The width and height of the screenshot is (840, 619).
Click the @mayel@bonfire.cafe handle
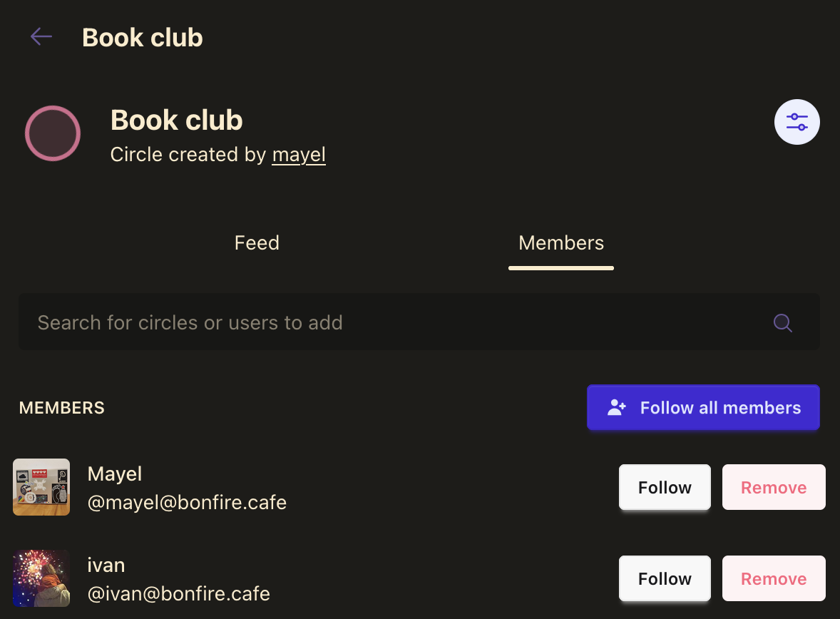(x=187, y=503)
